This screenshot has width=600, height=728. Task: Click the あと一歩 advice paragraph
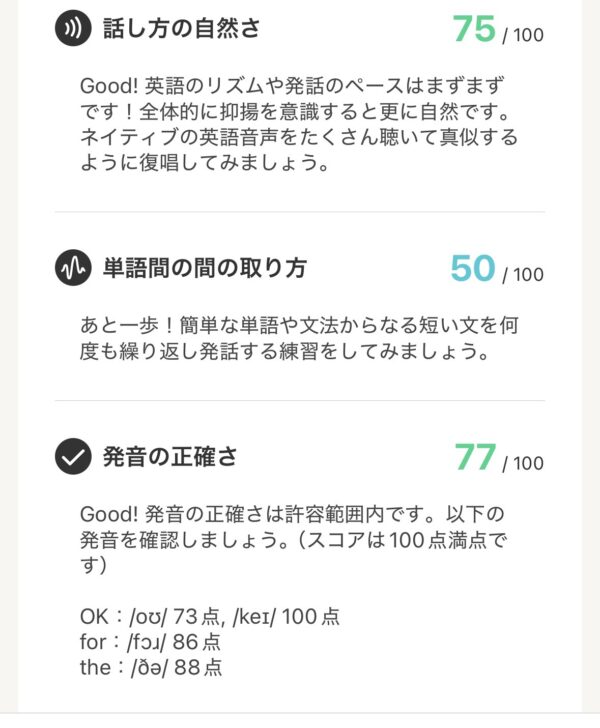pyautogui.click(x=298, y=340)
